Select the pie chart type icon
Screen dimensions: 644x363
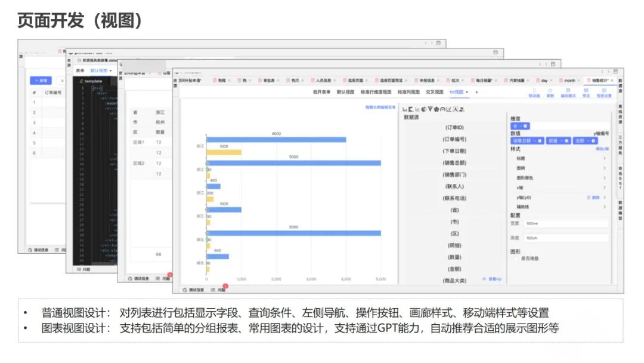[x=424, y=109]
